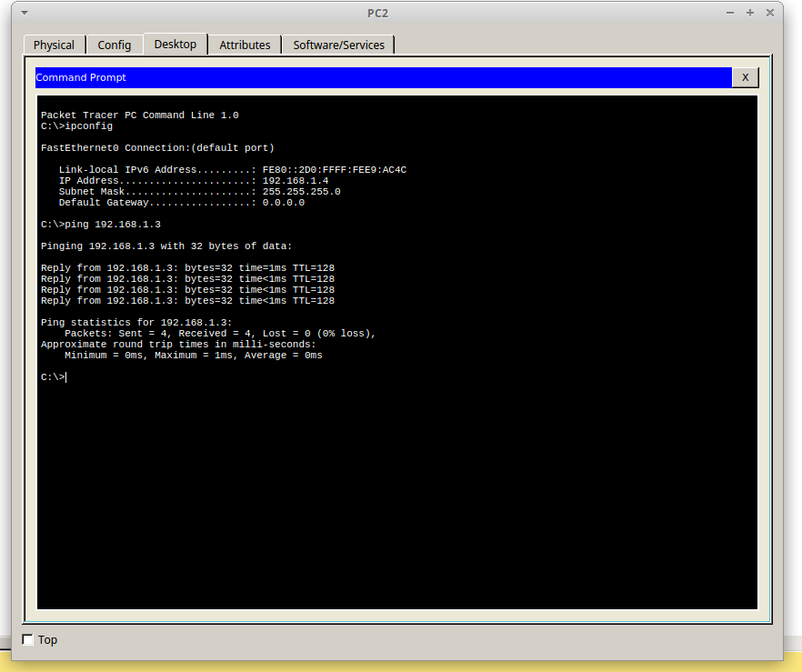Screen dimensions: 802x672
Task: Click the 'Minimum = 0ms' statistics line
Action: tap(194, 356)
